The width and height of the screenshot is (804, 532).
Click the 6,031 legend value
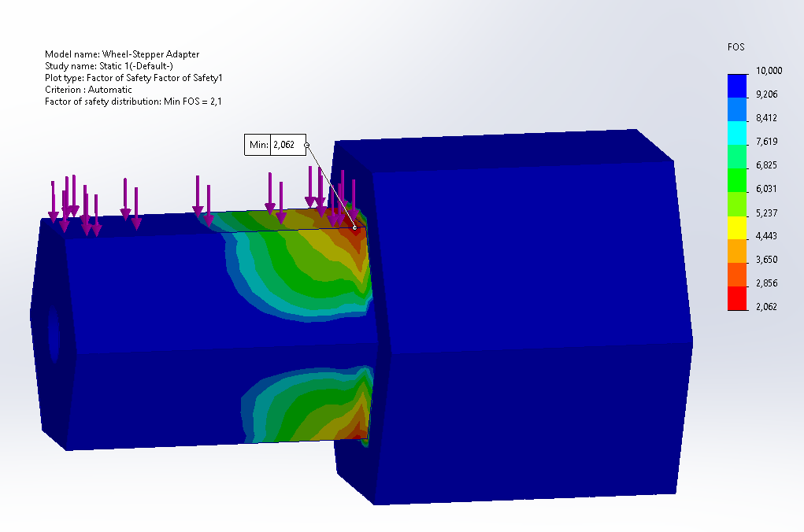point(766,189)
